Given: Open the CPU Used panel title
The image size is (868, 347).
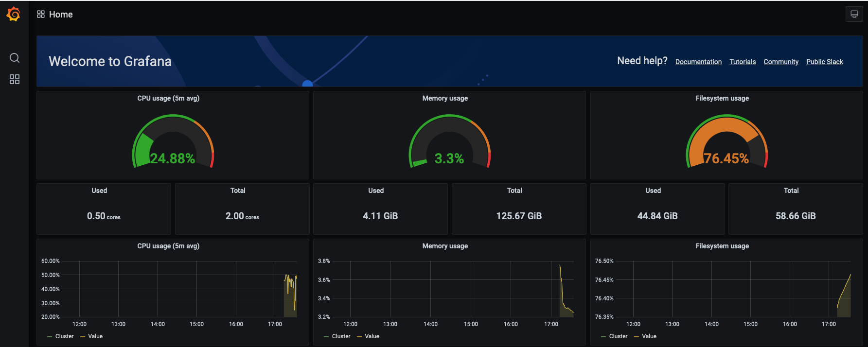Looking at the screenshot, I should click(99, 191).
